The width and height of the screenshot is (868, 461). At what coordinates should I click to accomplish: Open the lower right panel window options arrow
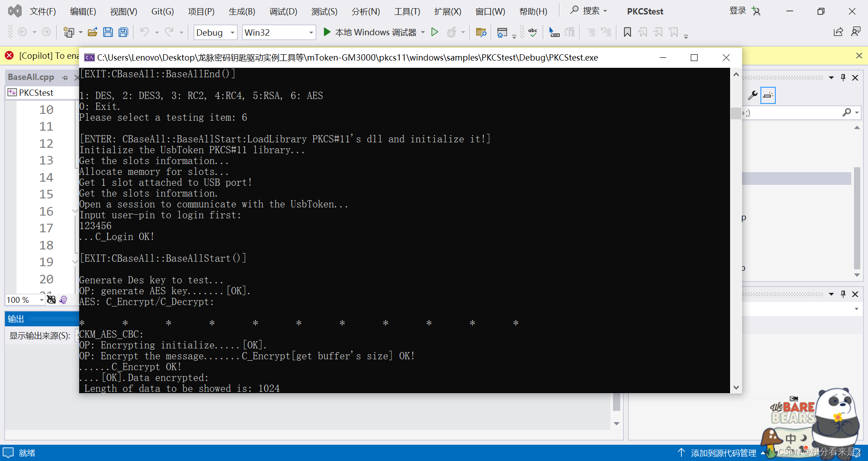[x=831, y=294]
